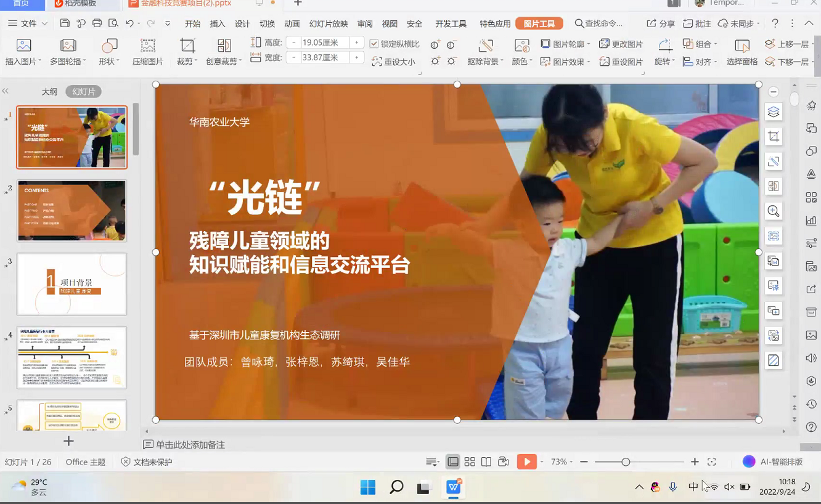
Task: Click the AI-智能排版 button
Action: (773, 461)
